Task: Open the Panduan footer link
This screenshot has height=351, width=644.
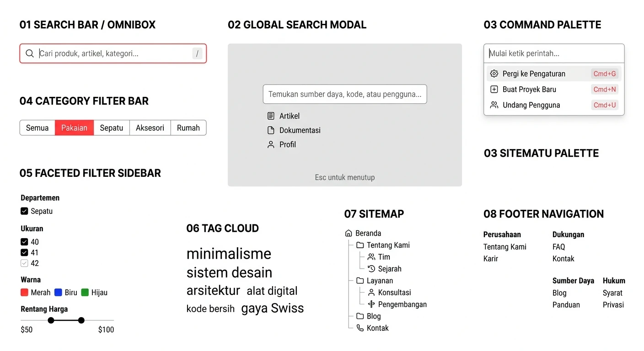Action: pos(566,305)
